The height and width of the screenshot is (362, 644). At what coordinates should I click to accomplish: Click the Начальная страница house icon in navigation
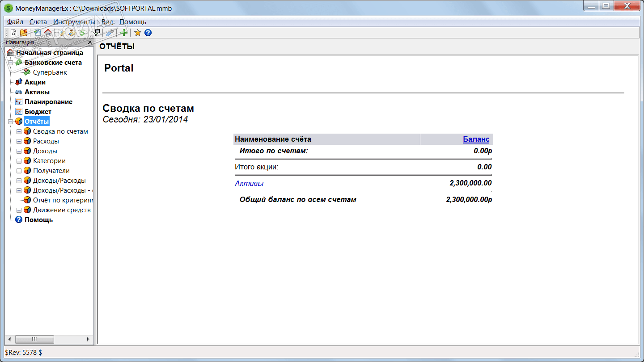click(x=10, y=53)
